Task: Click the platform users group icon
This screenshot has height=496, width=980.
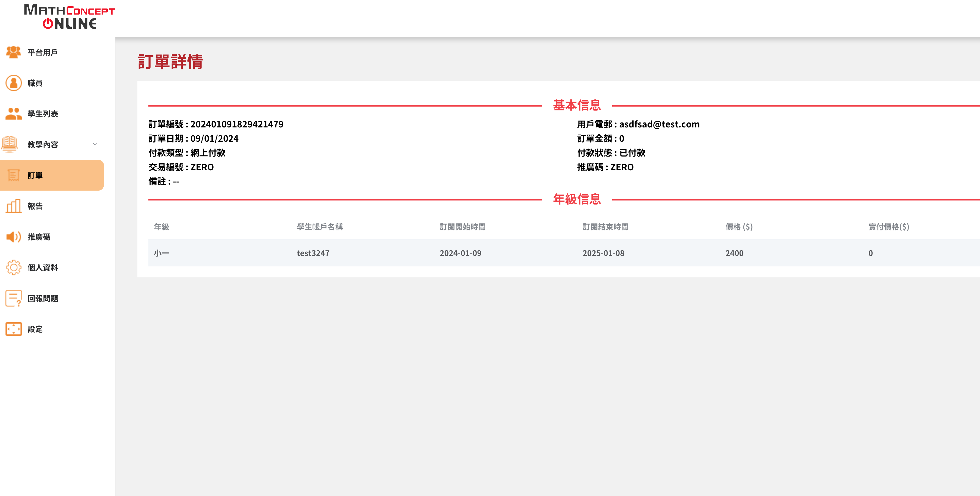Action: pyautogui.click(x=13, y=52)
